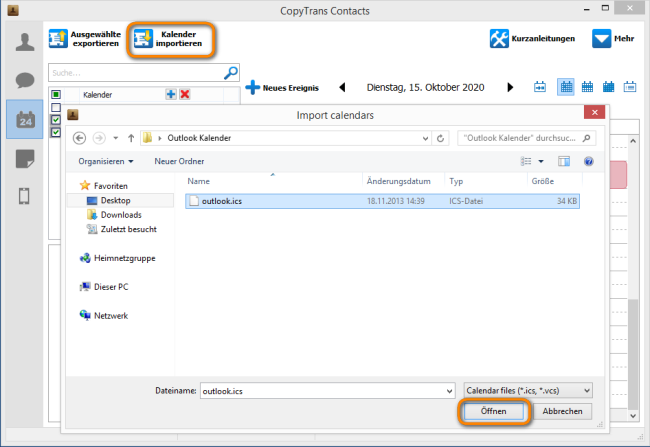Go to next date arrow
This screenshot has height=447, width=650.
510,87
